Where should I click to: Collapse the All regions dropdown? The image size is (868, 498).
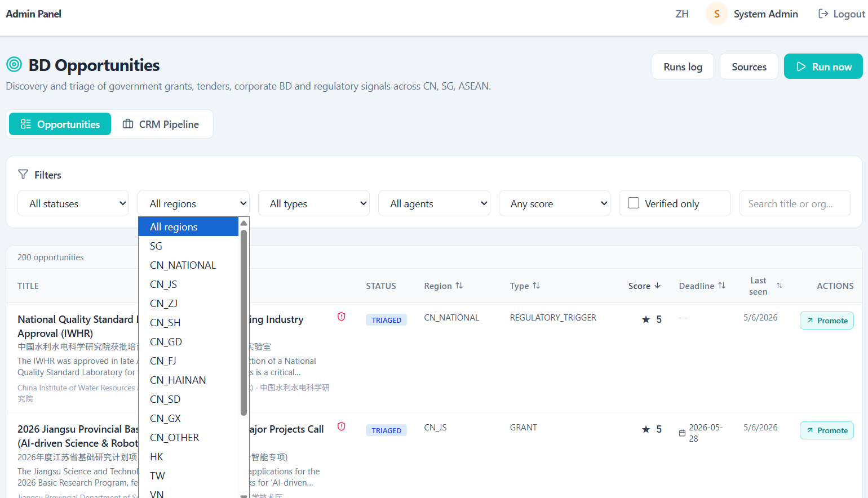193,203
